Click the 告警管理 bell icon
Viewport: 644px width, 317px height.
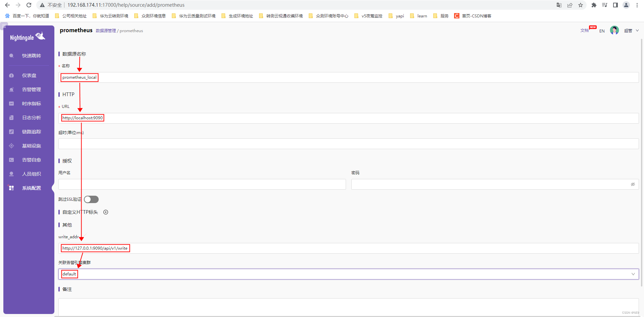click(11, 89)
